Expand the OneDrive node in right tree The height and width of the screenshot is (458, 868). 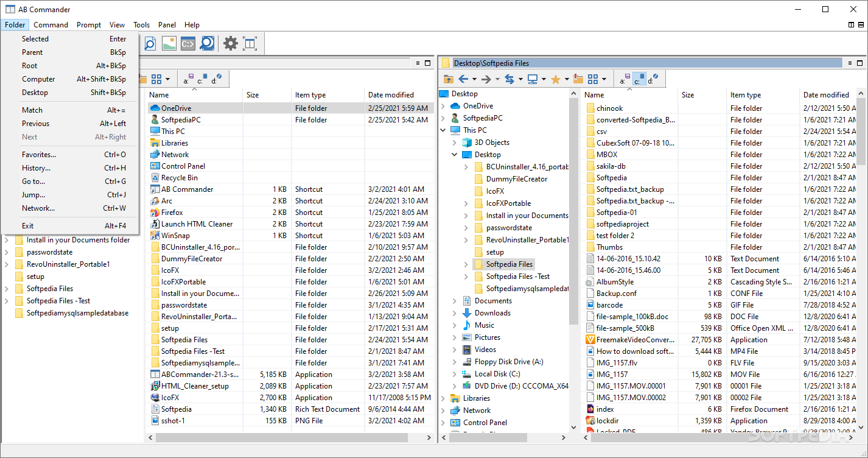443,106
